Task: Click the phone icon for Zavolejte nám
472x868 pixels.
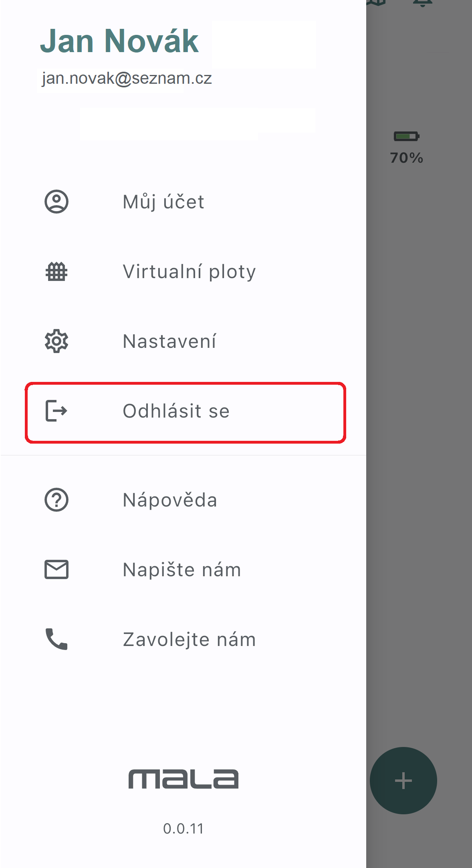Action: 56,639
